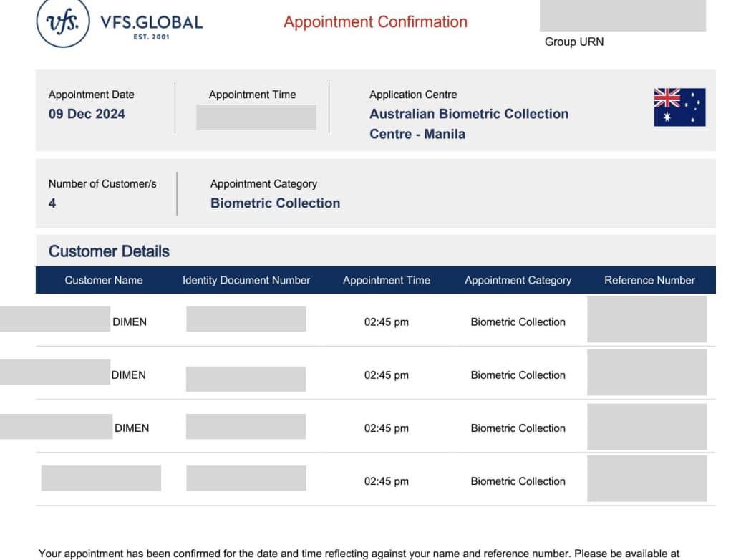Click the greyed-out box above Group URN

622,15
